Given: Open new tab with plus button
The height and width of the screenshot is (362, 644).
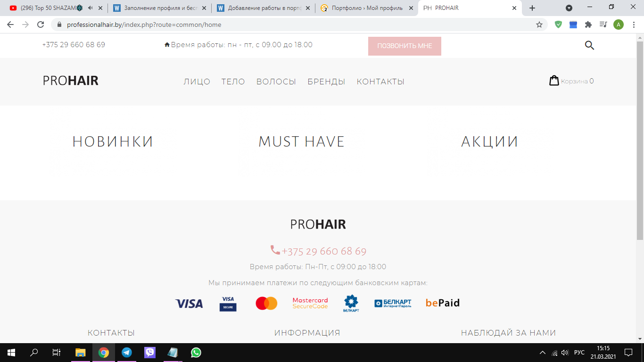Looking at the screenshot, I should point(532,8).
